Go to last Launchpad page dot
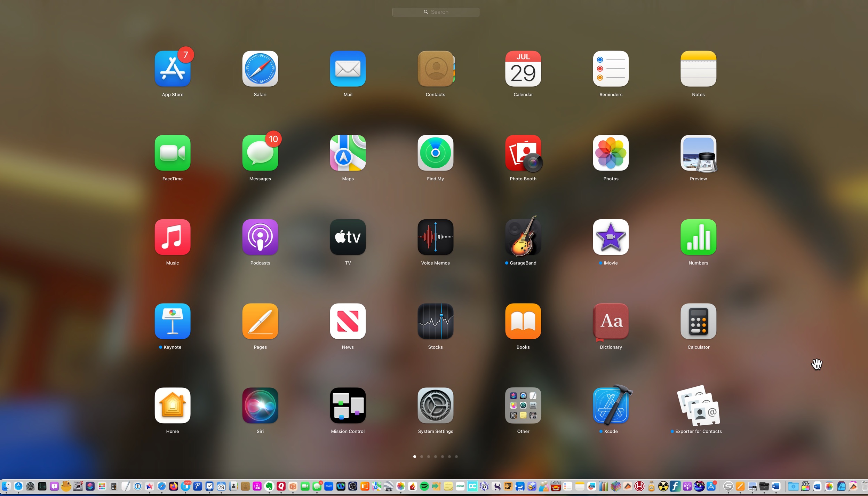This screenshot has height=496, width=868. 456,456
